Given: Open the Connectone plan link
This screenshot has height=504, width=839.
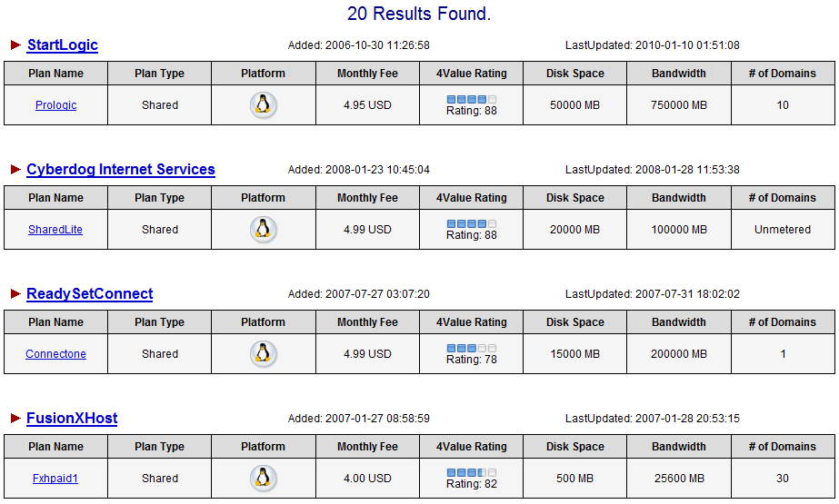Looking at the screenshot, I should (x=55, y=354).
